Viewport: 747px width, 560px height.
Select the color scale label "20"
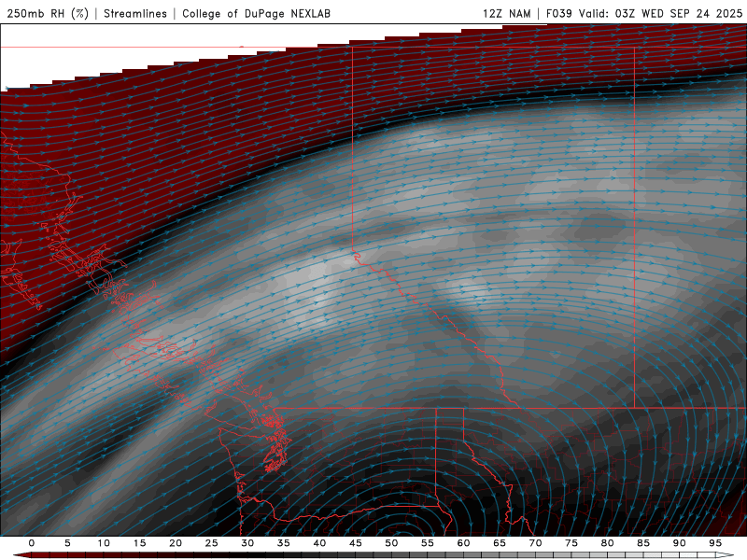tap(176, 543)
